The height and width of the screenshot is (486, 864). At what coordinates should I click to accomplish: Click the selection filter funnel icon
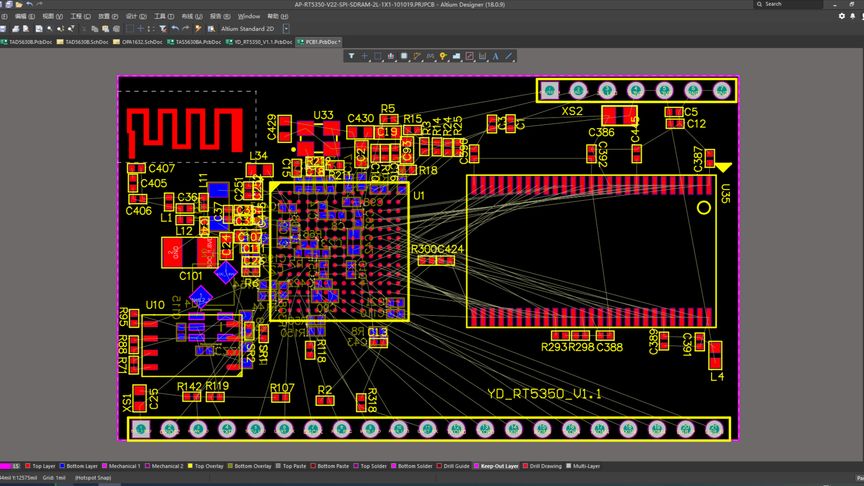click(351, 56)
